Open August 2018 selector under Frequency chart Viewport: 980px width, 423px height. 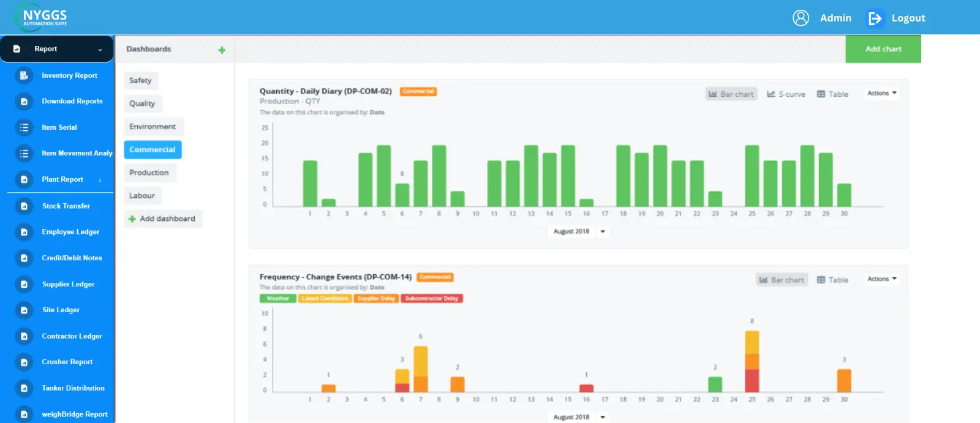point(579,417)
